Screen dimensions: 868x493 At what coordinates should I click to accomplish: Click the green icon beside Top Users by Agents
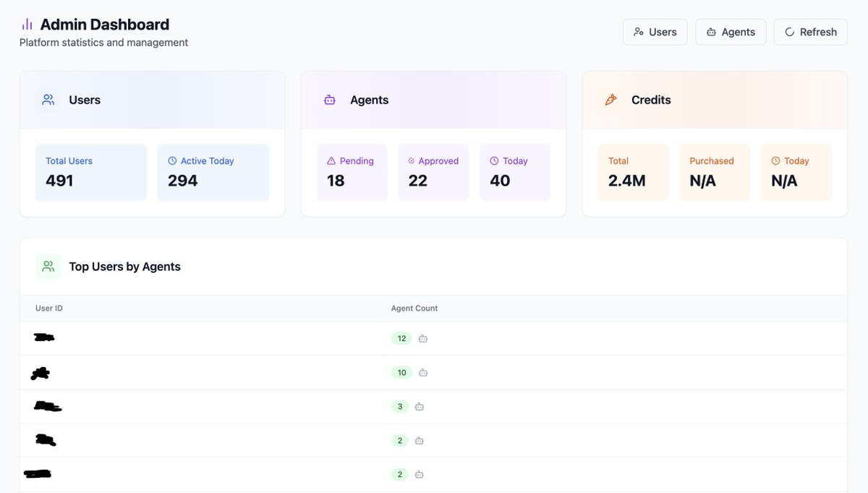tap(48, 266)
